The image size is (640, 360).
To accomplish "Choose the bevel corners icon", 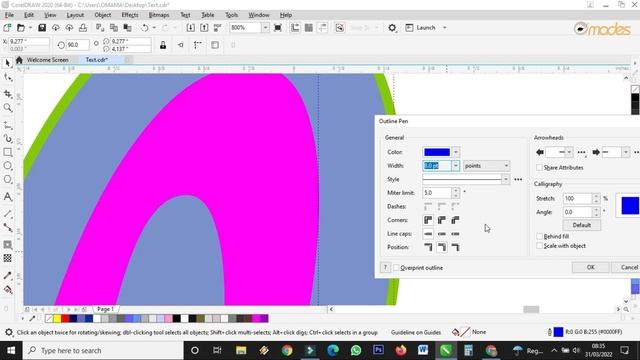I will coord(455,220).
